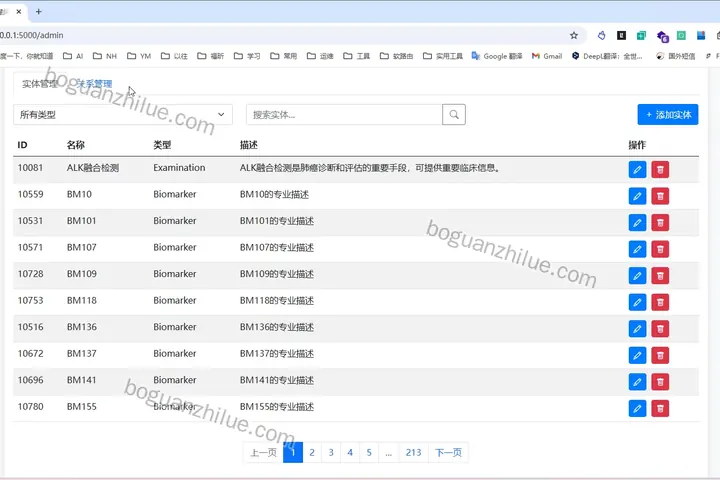Image resolution: width=720 pixels, height=480 pixels.
Task: Bookmark this page with the star icon
Action: click(x=574, y=35)
